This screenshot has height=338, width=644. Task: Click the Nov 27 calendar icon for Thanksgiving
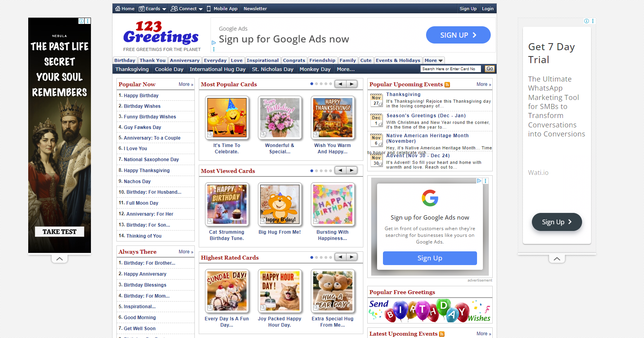(376, 100)
